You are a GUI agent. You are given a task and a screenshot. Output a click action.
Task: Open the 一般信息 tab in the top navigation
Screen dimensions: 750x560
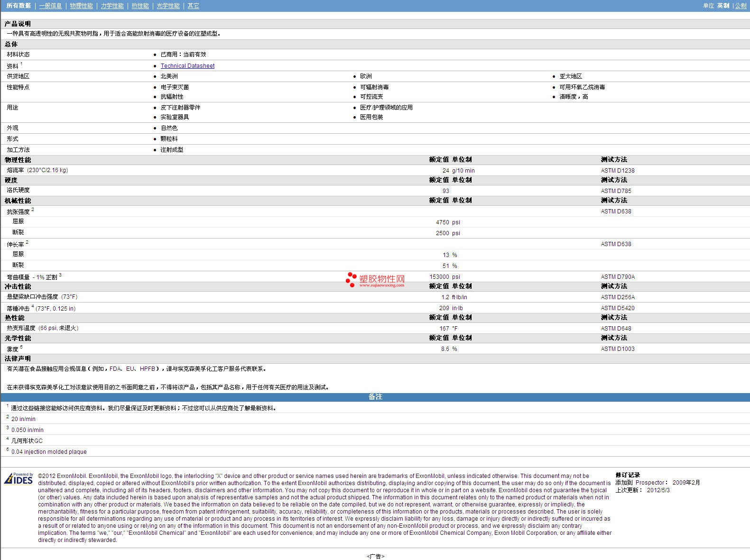tap(50, 6)
